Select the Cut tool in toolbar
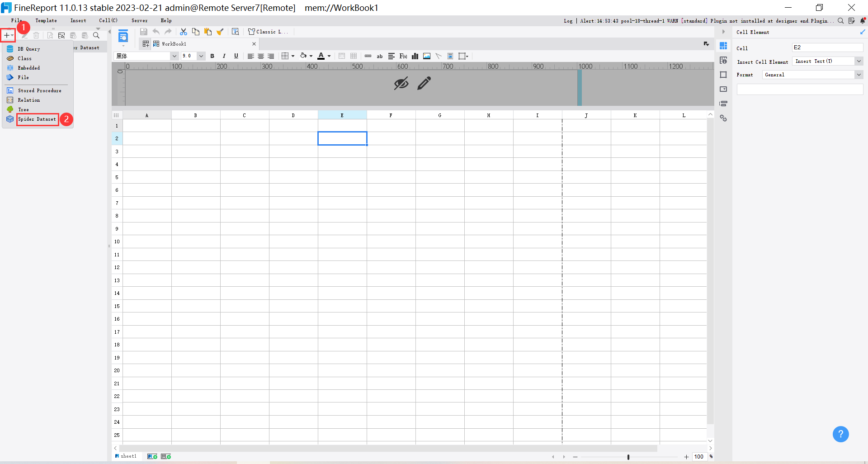This screenshot has width=868, height=464. coord(183,32)
